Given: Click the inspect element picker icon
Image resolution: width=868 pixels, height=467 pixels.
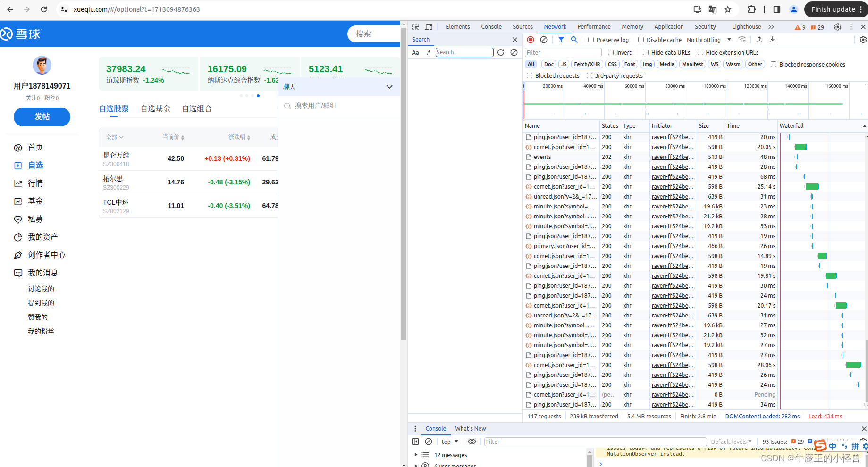Looking at the screenshot, I should 415,27.
